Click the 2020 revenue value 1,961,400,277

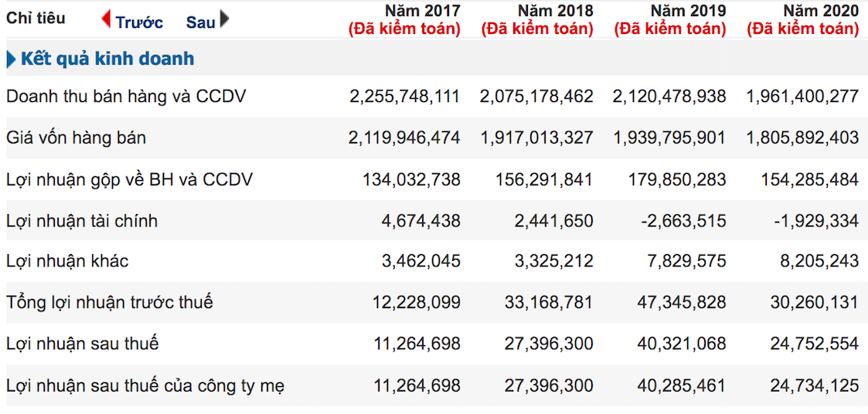coord(802,97)
